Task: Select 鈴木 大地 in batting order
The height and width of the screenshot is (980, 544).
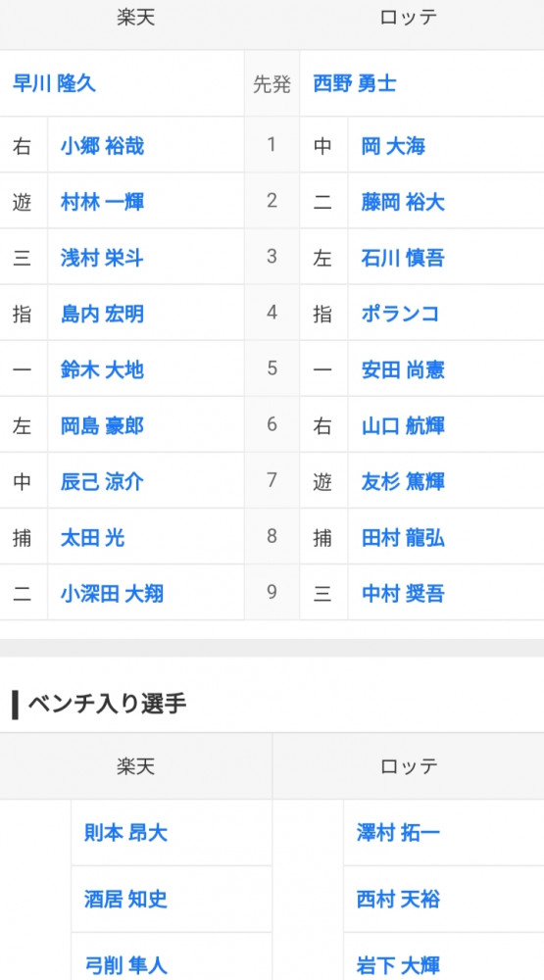Action: [102, 369]
